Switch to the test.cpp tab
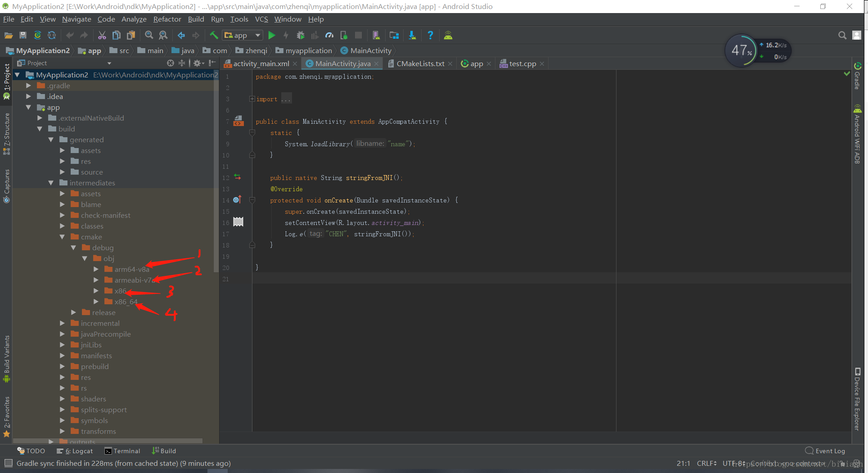 522,63
